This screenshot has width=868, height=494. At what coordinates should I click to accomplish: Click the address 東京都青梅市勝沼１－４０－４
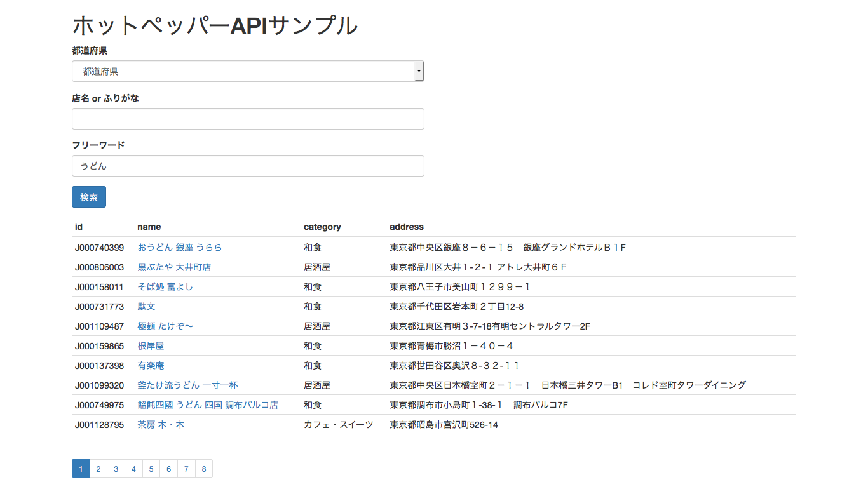(x=452, y=345)
